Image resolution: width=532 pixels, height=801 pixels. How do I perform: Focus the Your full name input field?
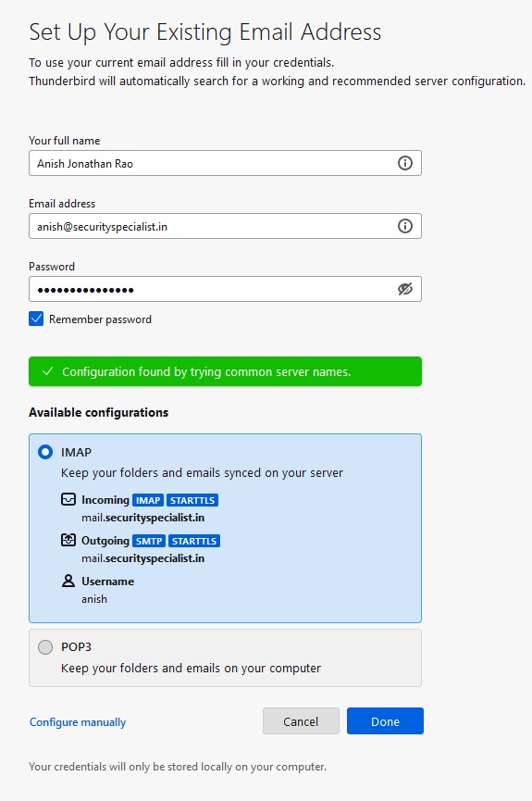[225, 163]
